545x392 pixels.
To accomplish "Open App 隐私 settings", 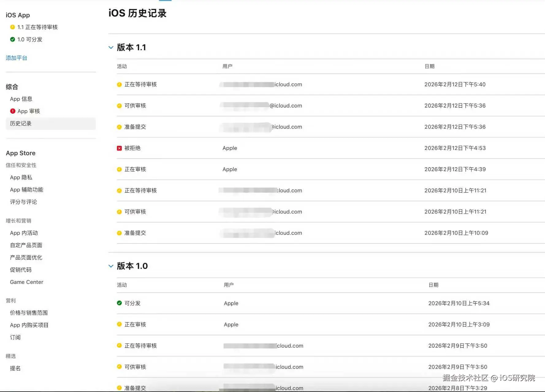I will [x=21, y=177].
